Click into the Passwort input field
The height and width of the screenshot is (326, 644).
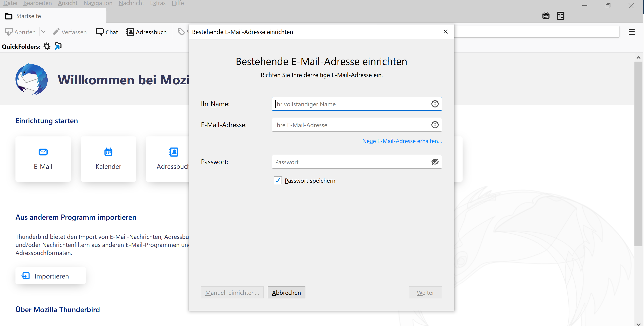350,162
